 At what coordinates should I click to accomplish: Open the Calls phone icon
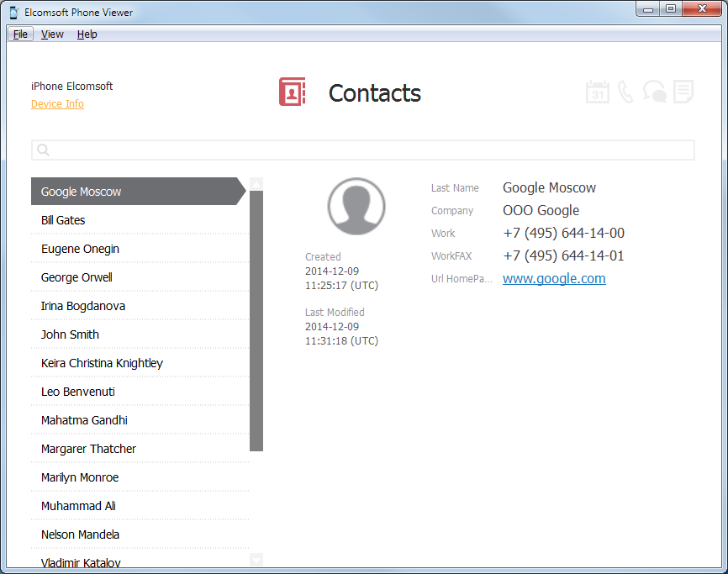(625, 92)
